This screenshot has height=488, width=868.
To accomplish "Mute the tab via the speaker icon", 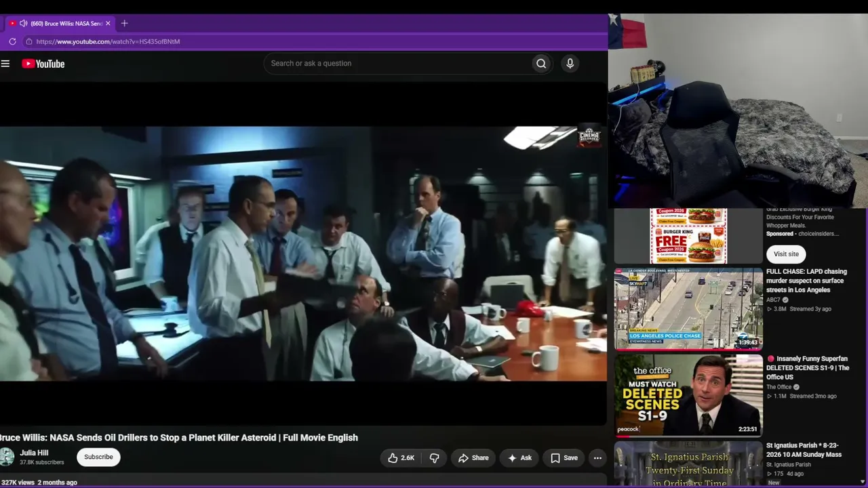I will point(23,24).
